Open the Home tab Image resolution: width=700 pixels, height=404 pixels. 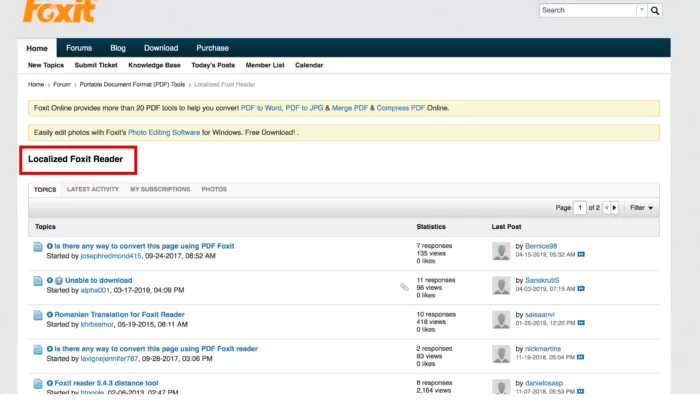(37, 48)
